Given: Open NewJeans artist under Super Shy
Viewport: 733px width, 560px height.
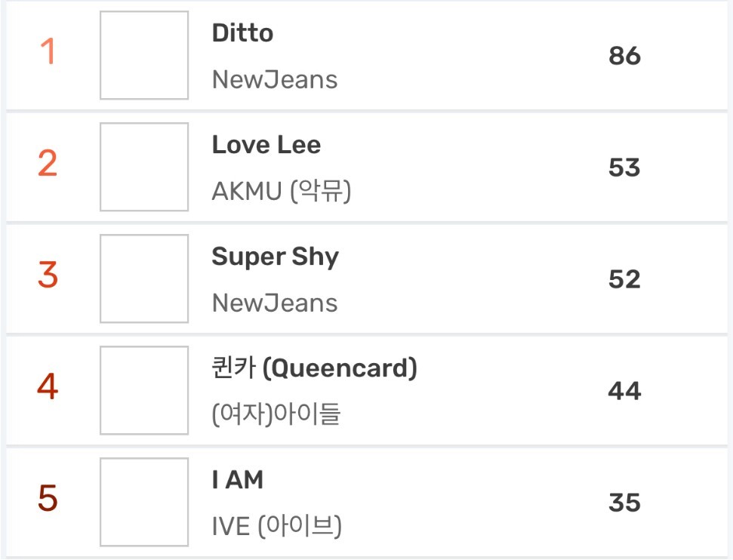Looking at the screenshot, I should (275, 303).
